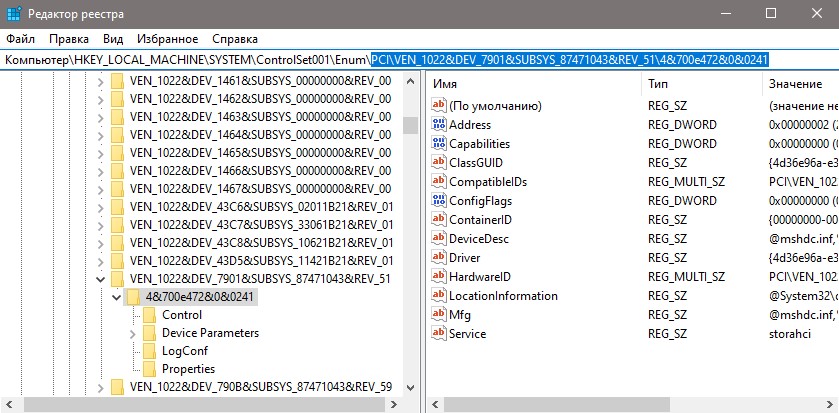Click string icon of Driver value

(x=439, y=257)
